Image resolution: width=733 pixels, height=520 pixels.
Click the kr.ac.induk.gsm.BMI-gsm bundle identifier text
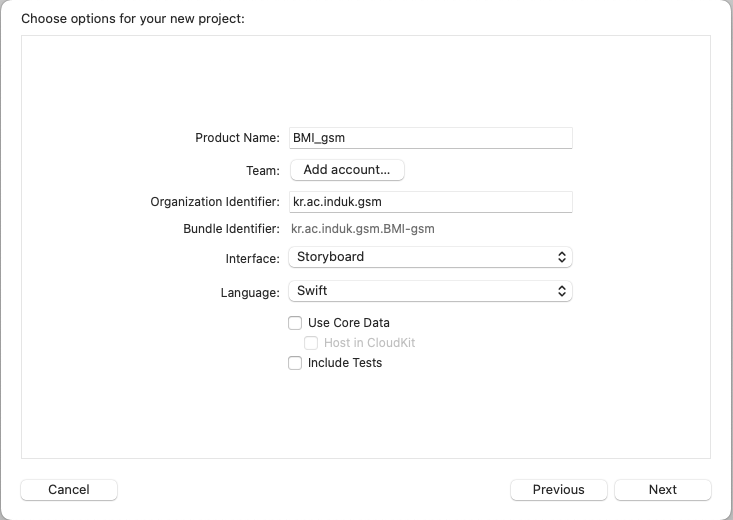click(362, 229)
